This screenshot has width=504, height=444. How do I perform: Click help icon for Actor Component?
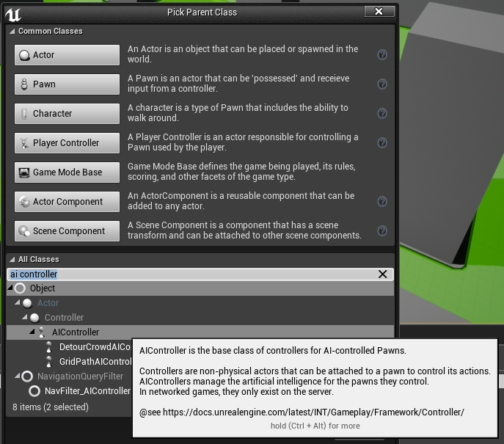pyautogui.click(x=382, y=202)
